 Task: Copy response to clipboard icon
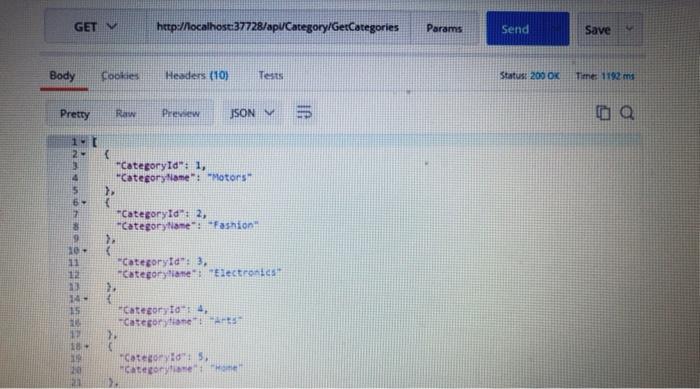(x=603, y=113)
